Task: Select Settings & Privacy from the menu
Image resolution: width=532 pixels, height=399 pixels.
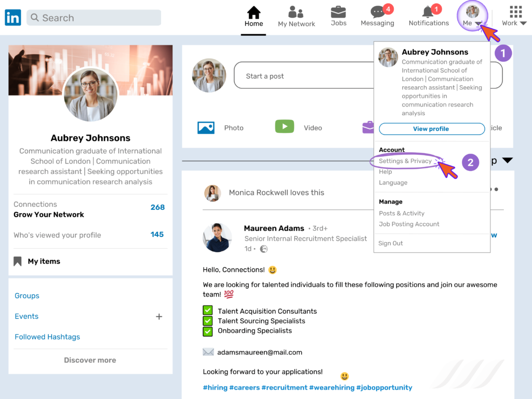Action: coord(407,162)
